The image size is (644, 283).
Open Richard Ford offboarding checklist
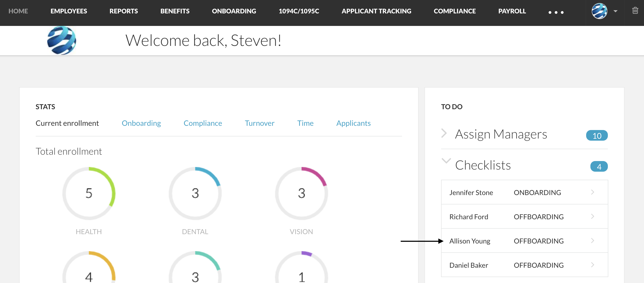pos(524,216)
